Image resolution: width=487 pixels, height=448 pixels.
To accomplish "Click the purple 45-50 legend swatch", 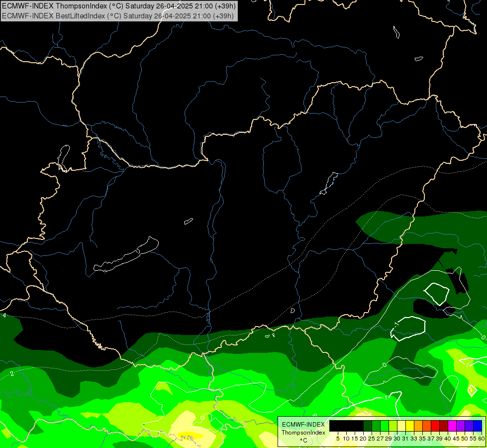I will pyautogui.click(x=461, y=426).
